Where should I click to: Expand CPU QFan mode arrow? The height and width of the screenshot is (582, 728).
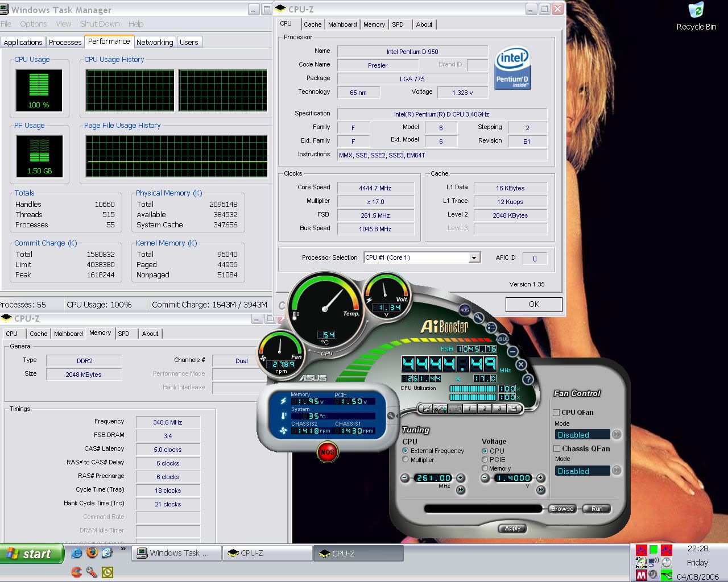(617, 434)
